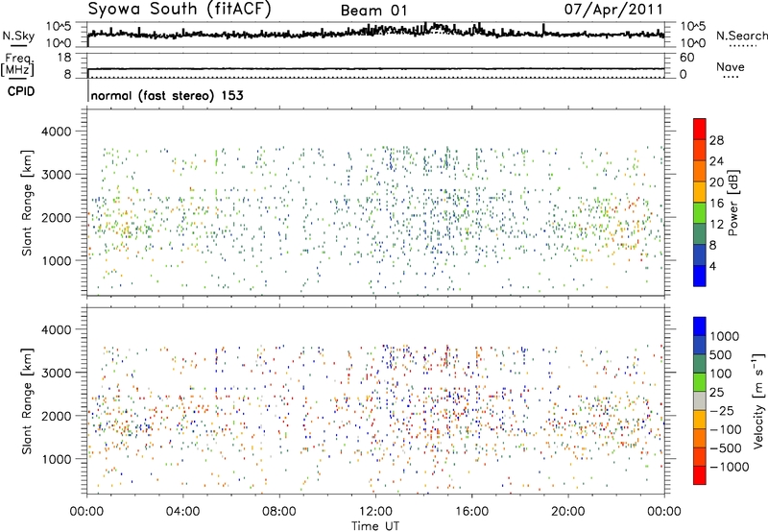Click the blue top swatch of velocity colorbar
The image size is (768, 532).
click(x=700, y=326)
